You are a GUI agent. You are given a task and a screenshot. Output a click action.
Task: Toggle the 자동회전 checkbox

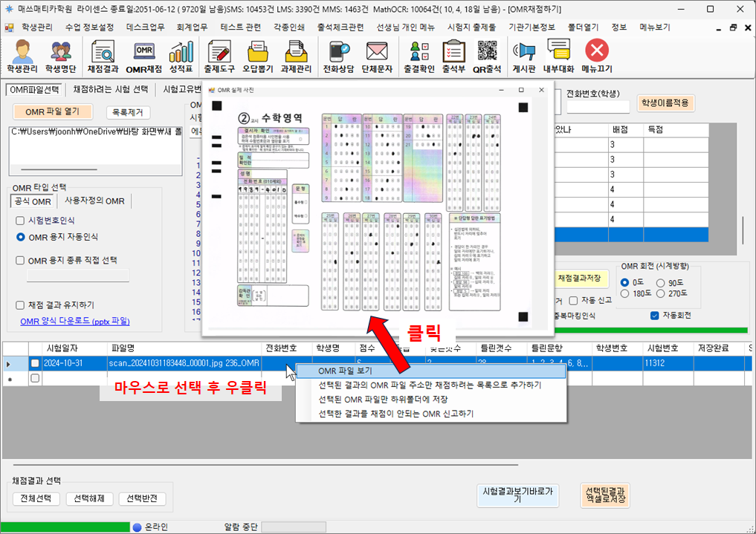point(654,316)
